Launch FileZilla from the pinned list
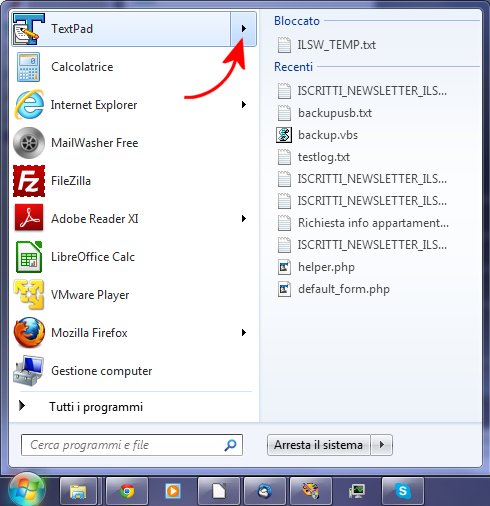The width and height of the screenshot is (490, 506). click(133, 181)
